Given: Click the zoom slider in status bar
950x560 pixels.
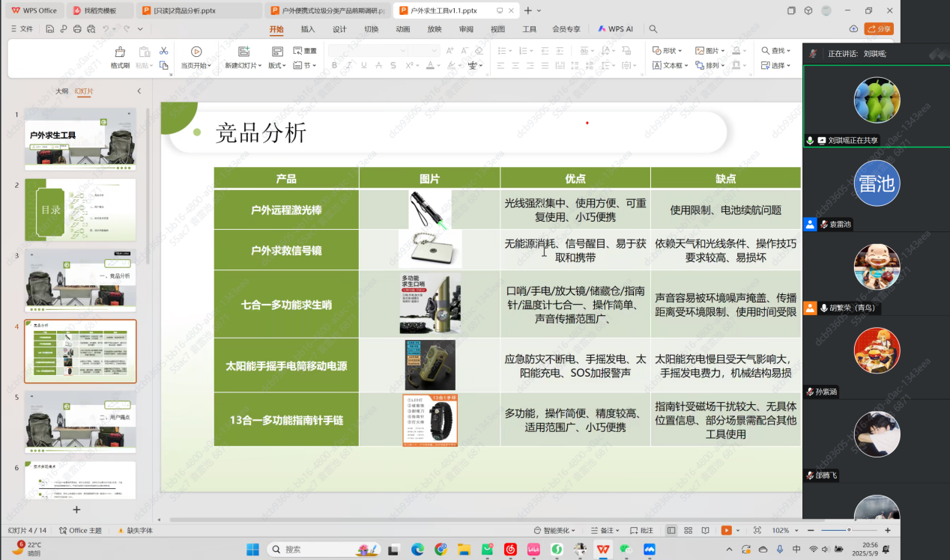Looking at the screenshot, I should coord(848,530).
